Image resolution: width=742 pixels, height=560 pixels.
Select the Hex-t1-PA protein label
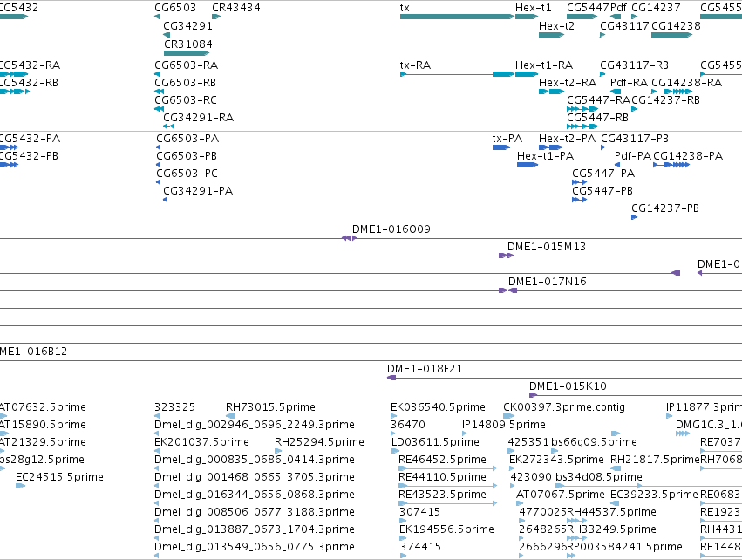pos(545,156)
